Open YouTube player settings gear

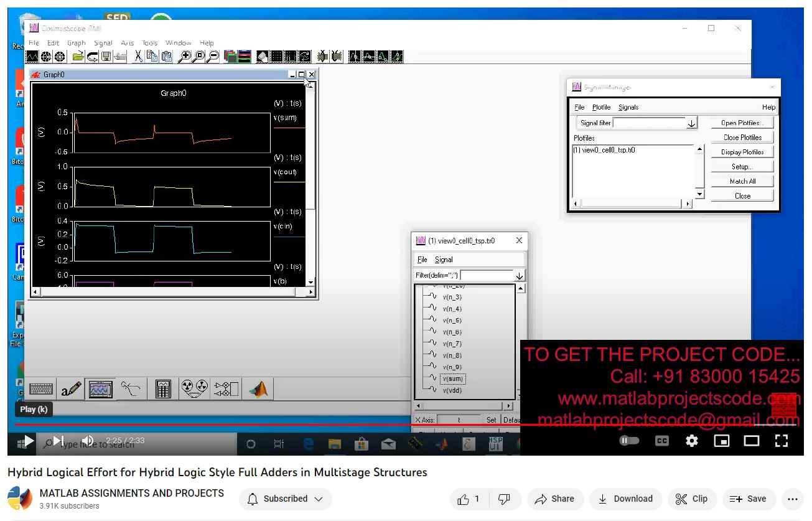[691, 441]
